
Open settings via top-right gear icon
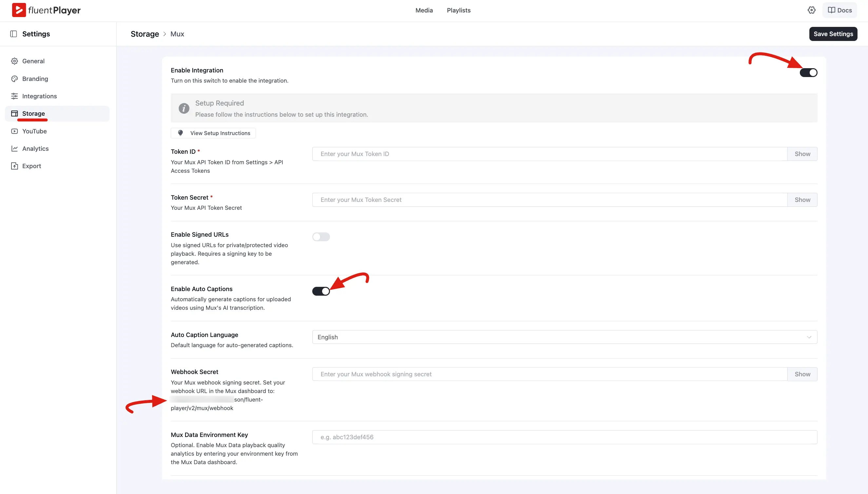811,10
